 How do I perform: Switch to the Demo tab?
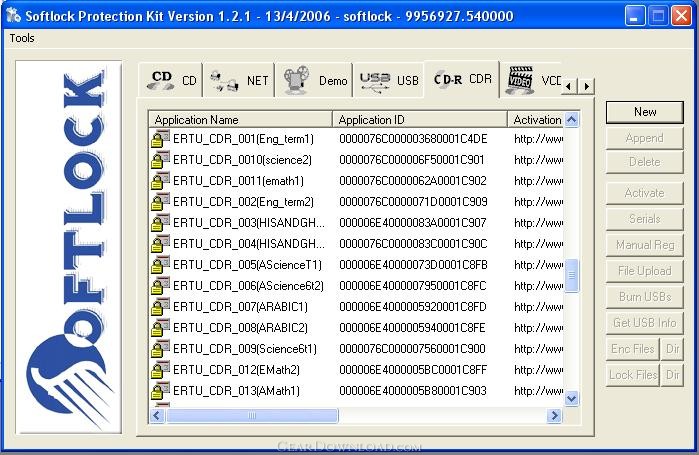click(x=314, y=80)
